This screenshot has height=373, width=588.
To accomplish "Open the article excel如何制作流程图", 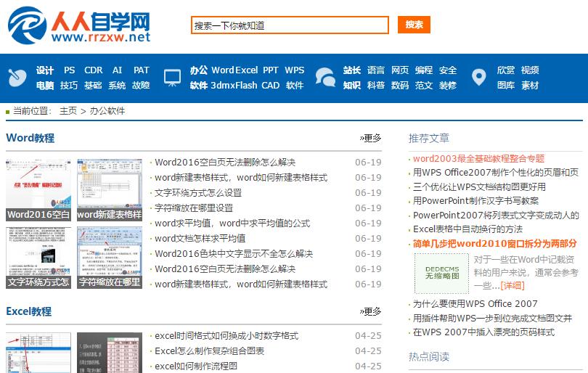I will tap(196, 366).
